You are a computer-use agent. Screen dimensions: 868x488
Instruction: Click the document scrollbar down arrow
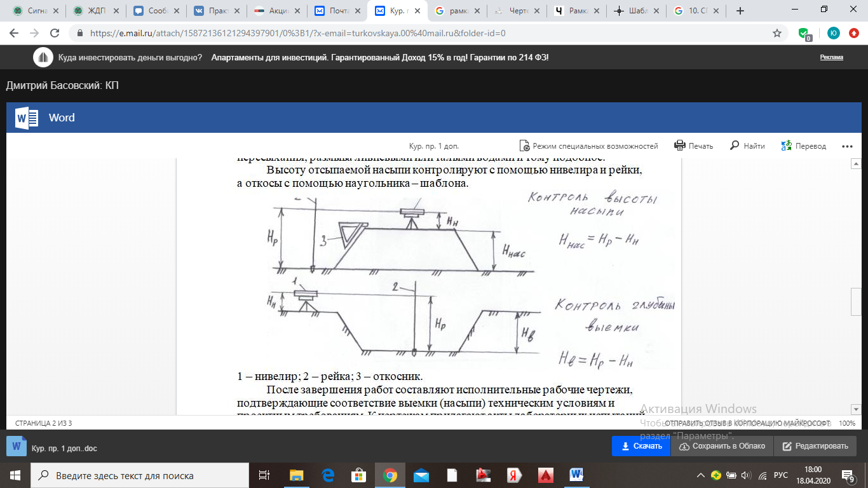tap(856, 410)
